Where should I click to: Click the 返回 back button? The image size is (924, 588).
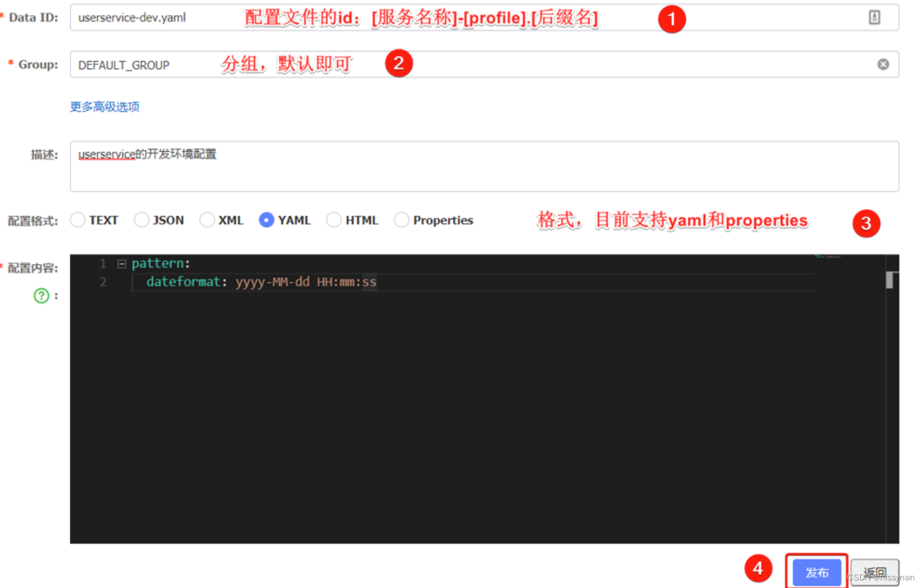pos(875,573)
